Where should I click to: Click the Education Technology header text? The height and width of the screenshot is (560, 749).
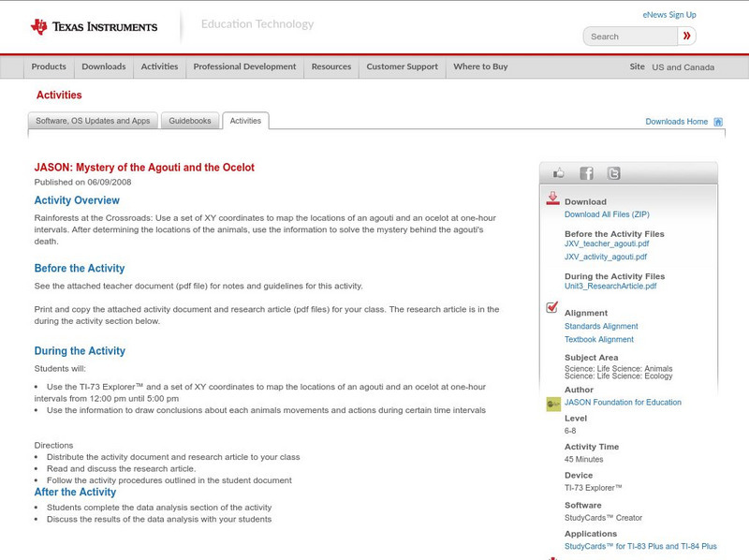(257, 24)
